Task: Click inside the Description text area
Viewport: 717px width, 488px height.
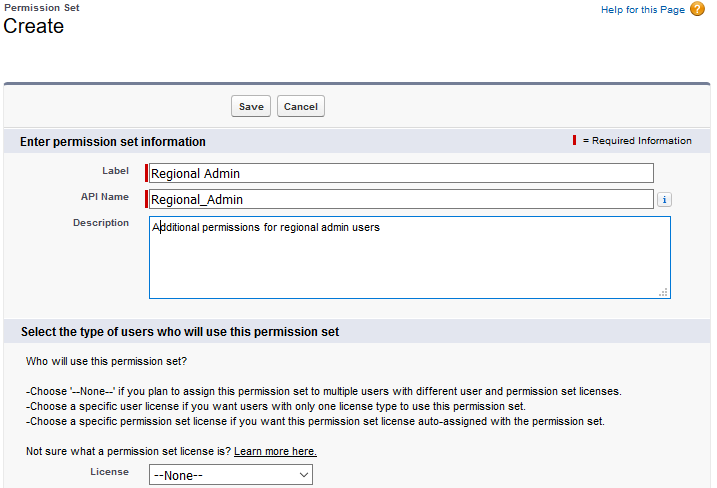Action: click(410, 258)
